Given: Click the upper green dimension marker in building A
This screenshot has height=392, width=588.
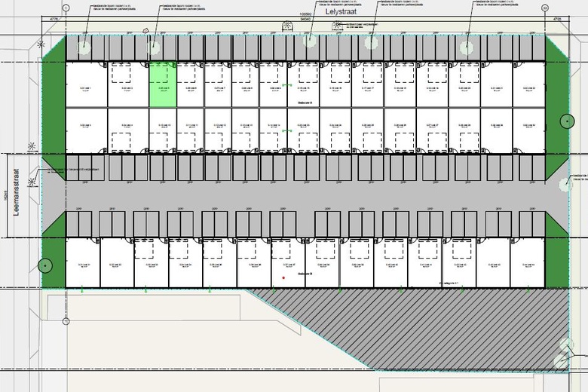Looking at the screenshot, I should click(x=287, y=85).
